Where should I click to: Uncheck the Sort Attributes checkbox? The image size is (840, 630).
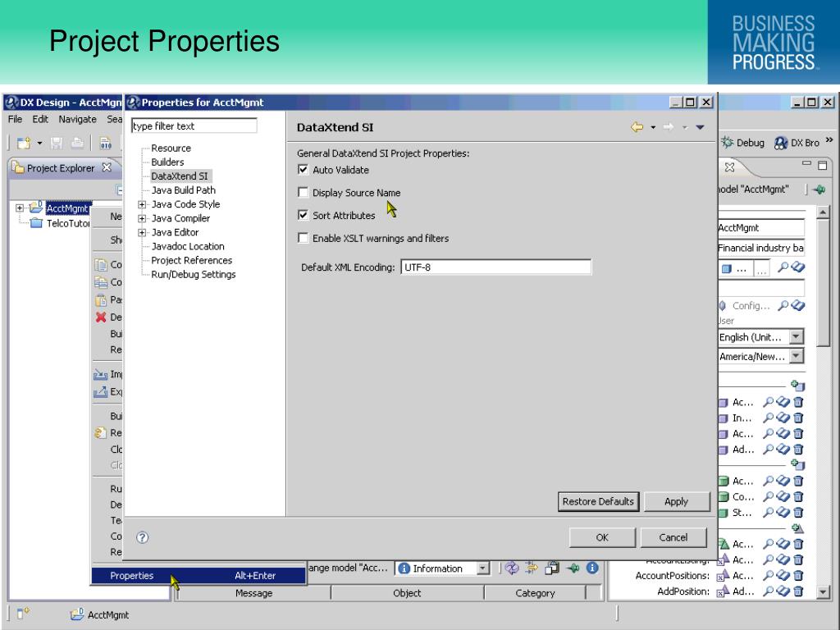coord(304,216)
